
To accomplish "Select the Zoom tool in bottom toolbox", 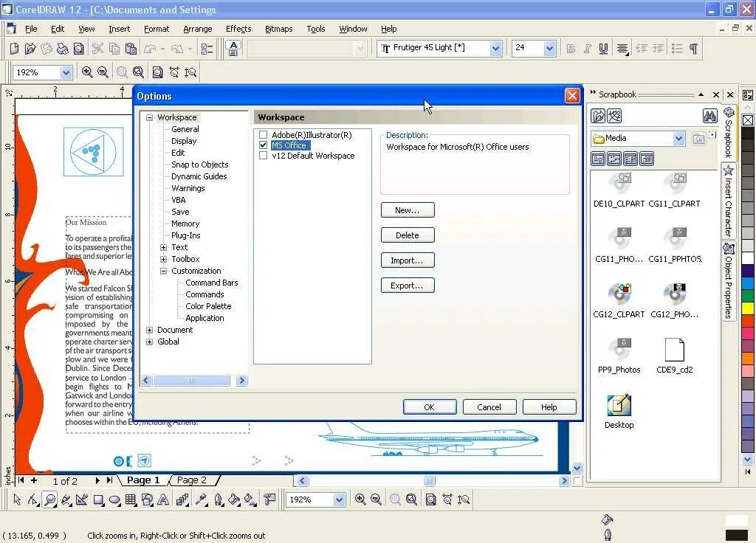I will click(x=49, y=499).
